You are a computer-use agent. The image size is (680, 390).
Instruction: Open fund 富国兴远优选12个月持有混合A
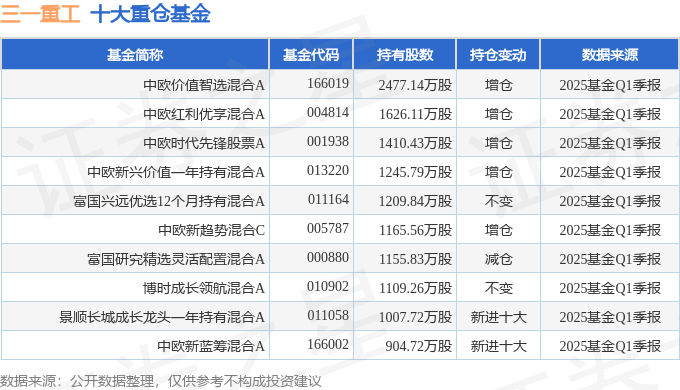169,201
